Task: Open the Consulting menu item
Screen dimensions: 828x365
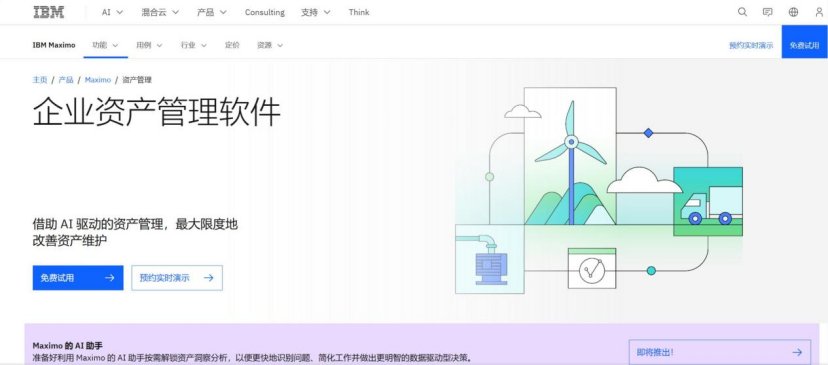Action: coord(265,12)
